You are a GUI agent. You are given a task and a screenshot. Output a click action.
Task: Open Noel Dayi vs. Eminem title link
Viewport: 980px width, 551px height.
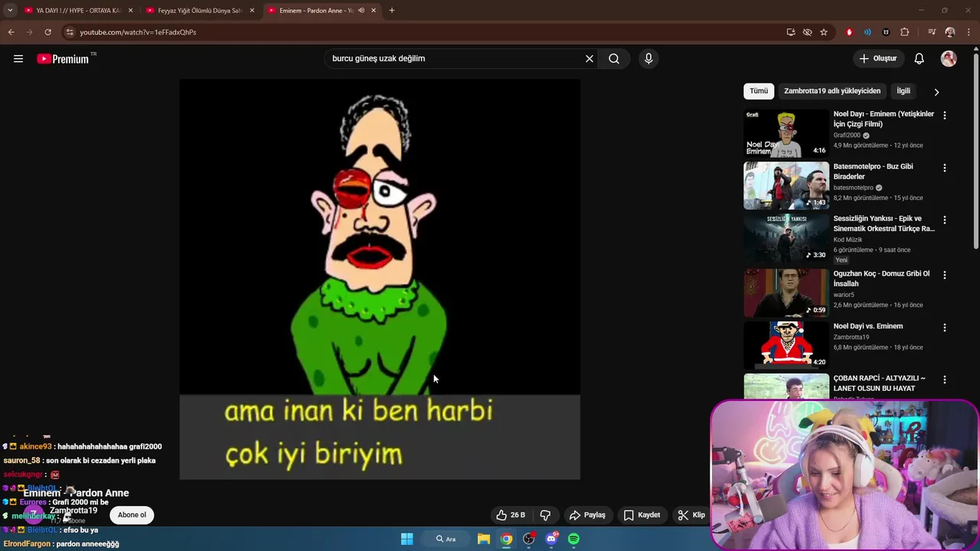coord(868,327)
